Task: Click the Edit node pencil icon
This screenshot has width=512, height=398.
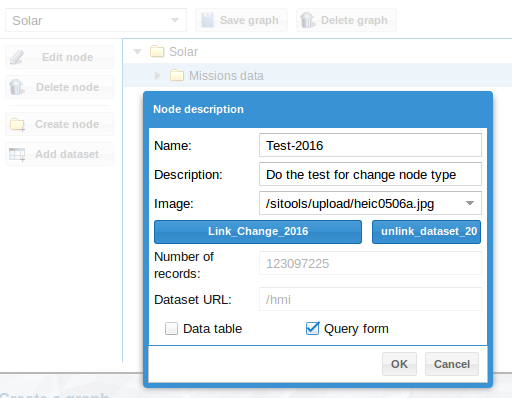Action: [x=17, y=57]
